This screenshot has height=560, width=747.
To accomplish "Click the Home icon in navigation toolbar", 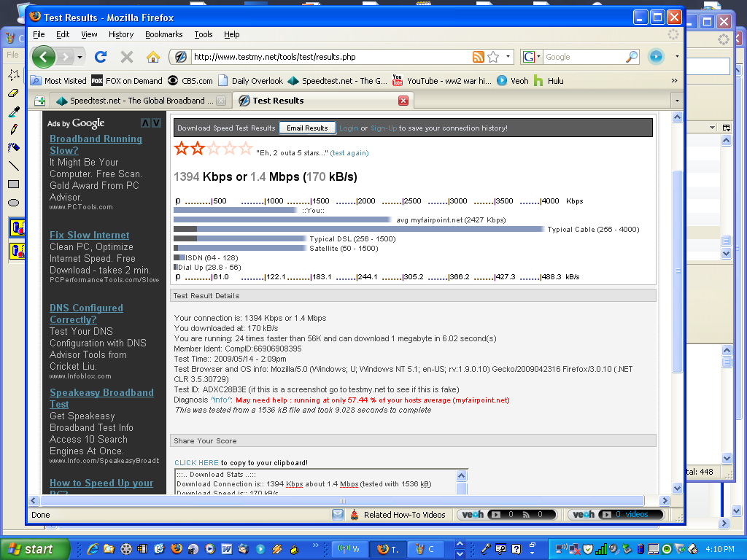I will point(152,57).
